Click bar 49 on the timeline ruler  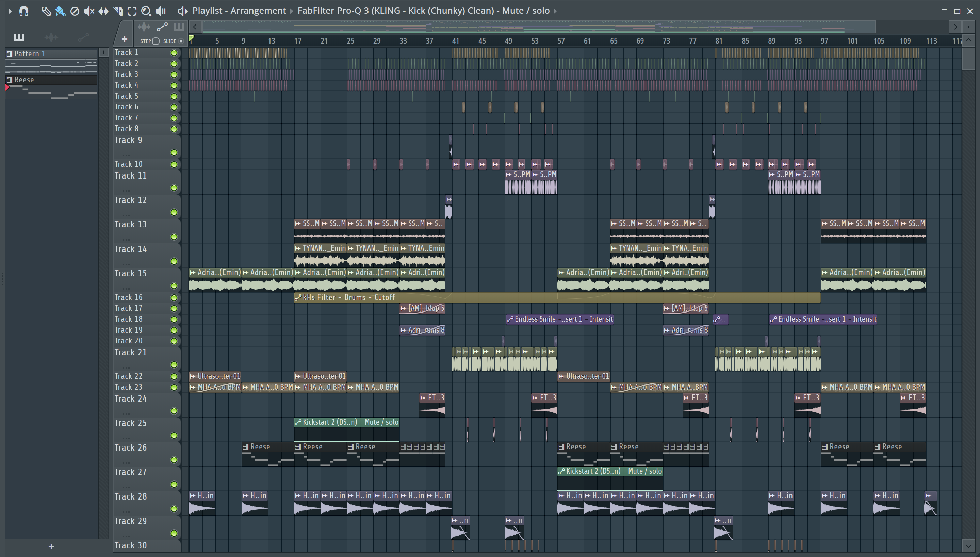click(508, 41)
